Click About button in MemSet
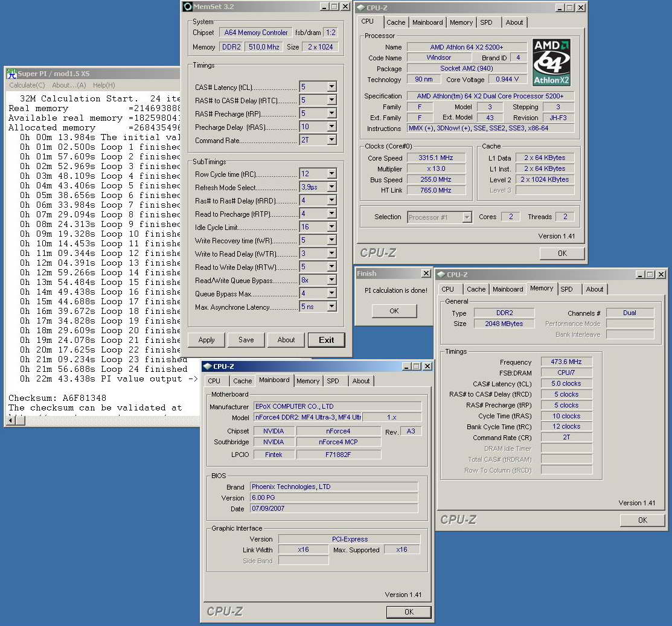Image resolution: width=672 pixels, height=626 pixels. click(x=286, y=340)
